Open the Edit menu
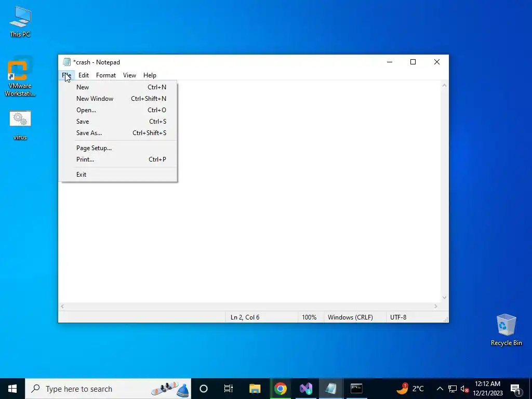Viewport: 532px width, 399px height. [84, 75]
